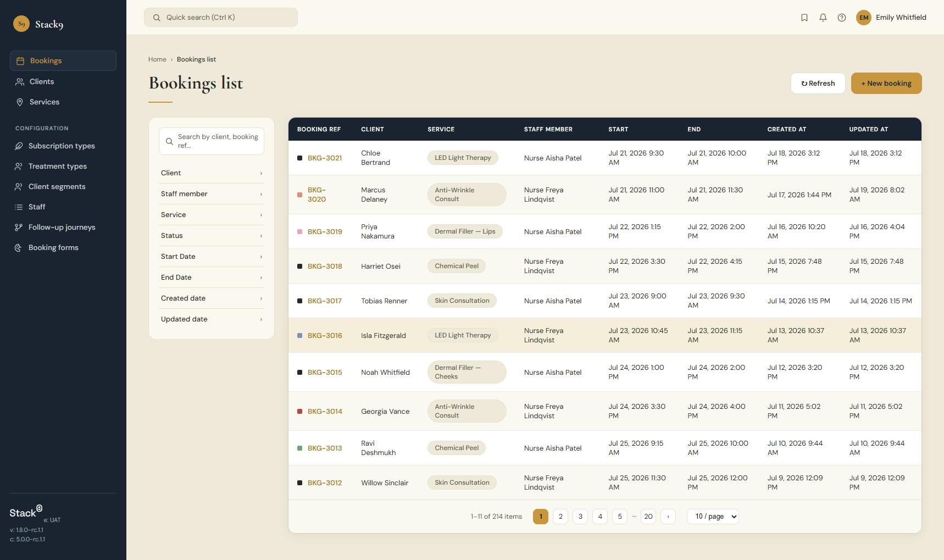
Task: Open booking BKG-3015
Action: [325, 373]
